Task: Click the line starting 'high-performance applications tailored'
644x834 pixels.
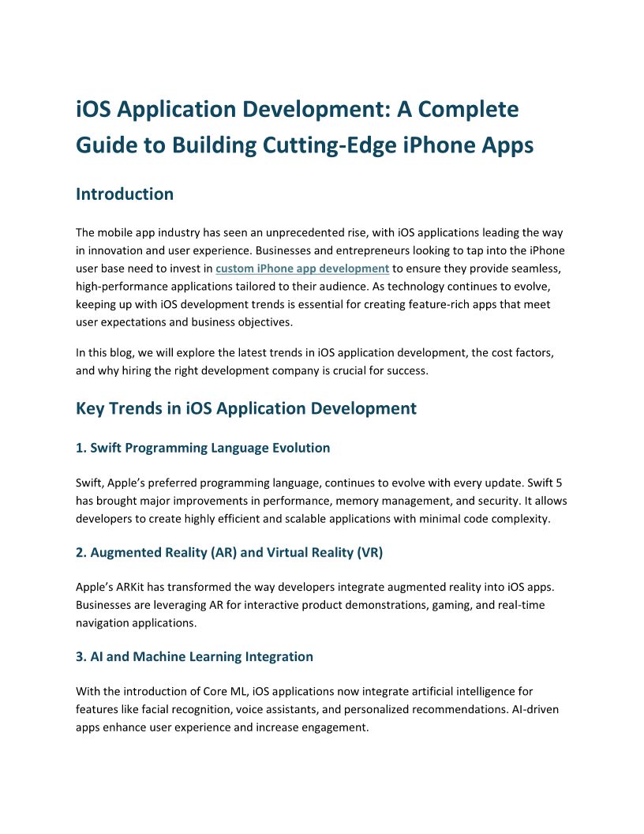Action: [x=319, y=286]
